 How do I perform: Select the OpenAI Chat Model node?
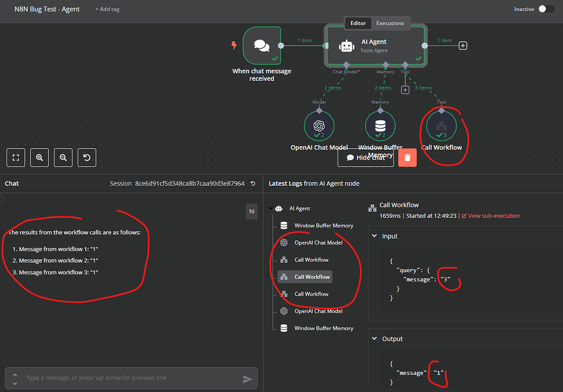coord(319,125)
